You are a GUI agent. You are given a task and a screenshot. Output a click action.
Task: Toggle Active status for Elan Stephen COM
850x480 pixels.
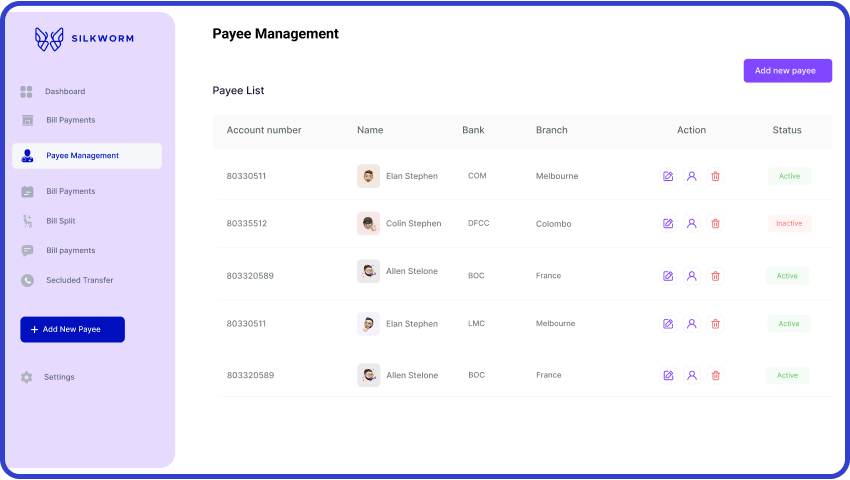pos(789,176)
